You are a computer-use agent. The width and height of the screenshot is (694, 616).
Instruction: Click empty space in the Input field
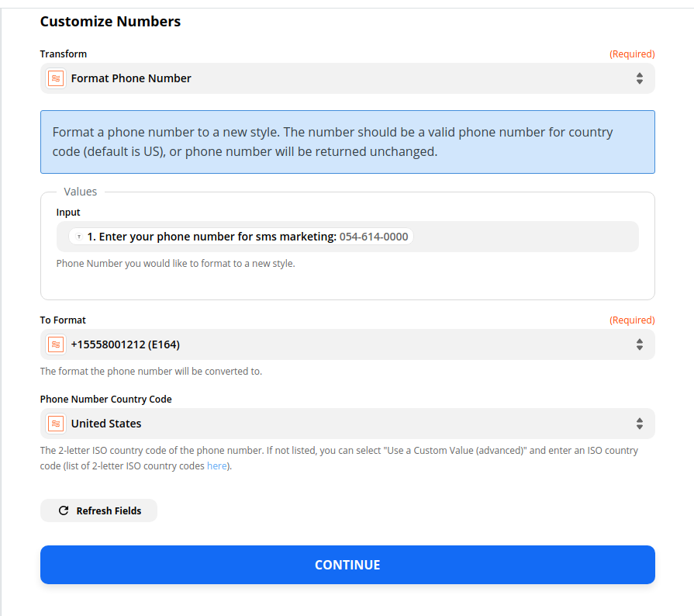(526, 237)
